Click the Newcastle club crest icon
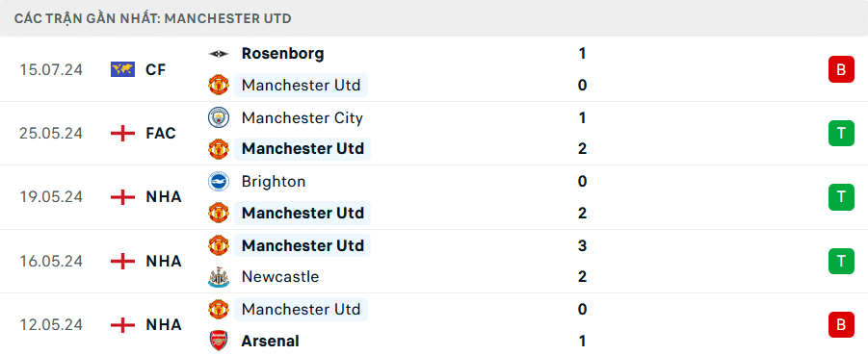 pyautogui.click(x=218, y=276)
